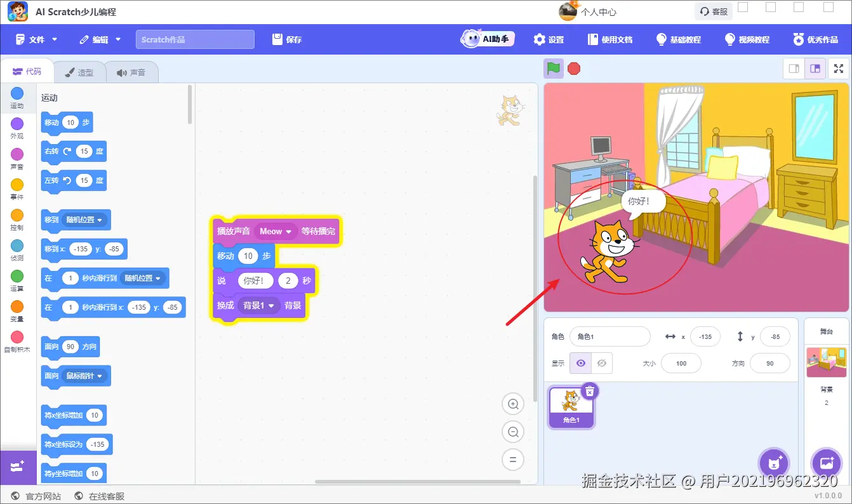This screenshot has height=504, width=852.
Task: Open 随机位置 dropdown in 移到 block
Action: (84, 220)
